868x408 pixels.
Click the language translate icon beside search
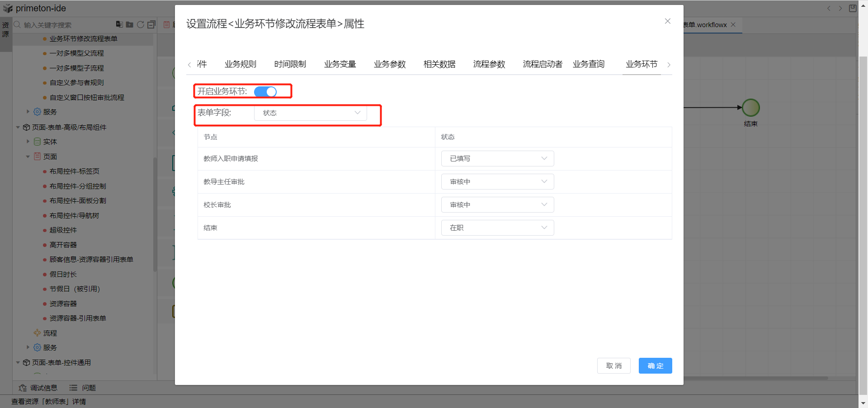[119, 24]
